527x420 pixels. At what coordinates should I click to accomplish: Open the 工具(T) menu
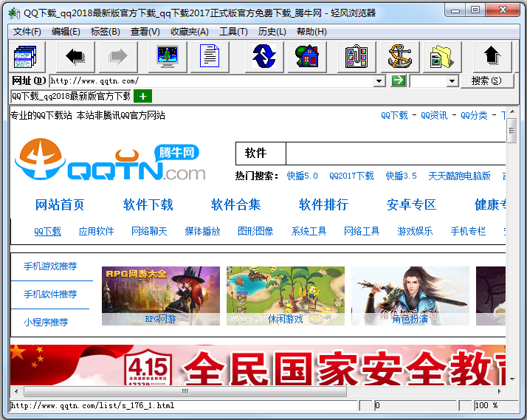coord(233,32)
